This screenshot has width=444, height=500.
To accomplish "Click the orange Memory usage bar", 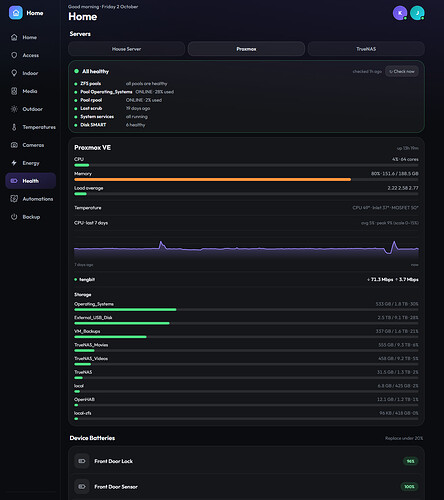I will [213, 179].
